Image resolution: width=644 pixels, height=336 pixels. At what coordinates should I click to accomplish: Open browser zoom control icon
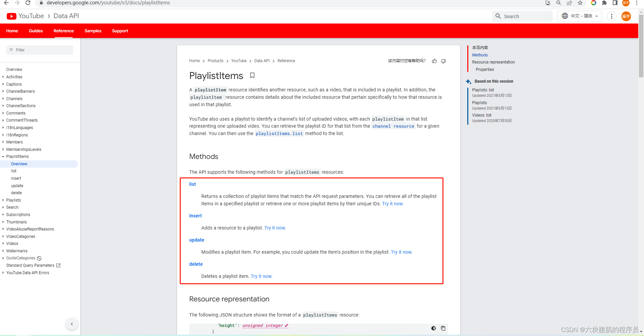[x=559, y=3]
